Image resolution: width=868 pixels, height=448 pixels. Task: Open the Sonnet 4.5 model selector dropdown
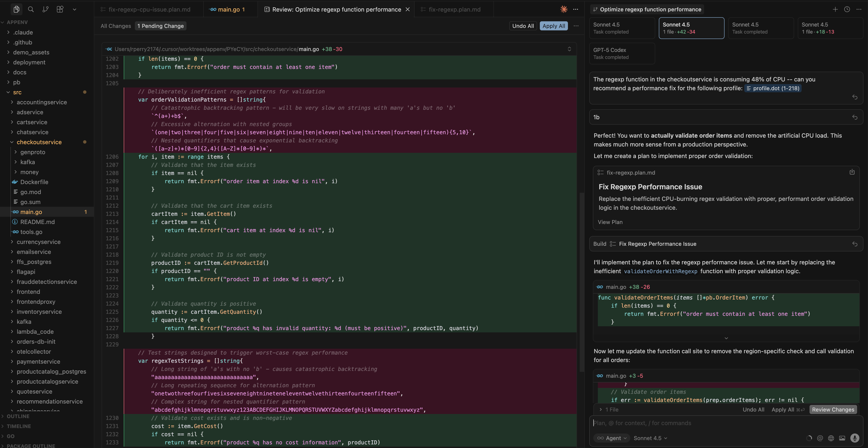[x=650, y=438]
